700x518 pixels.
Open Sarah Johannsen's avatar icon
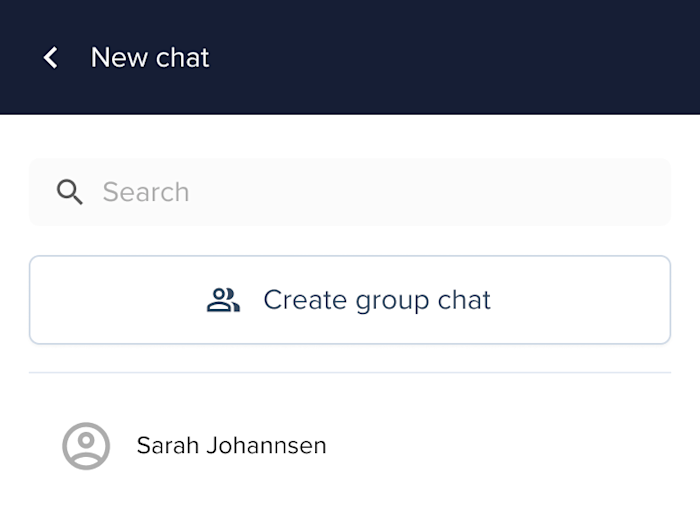point(86,446)
